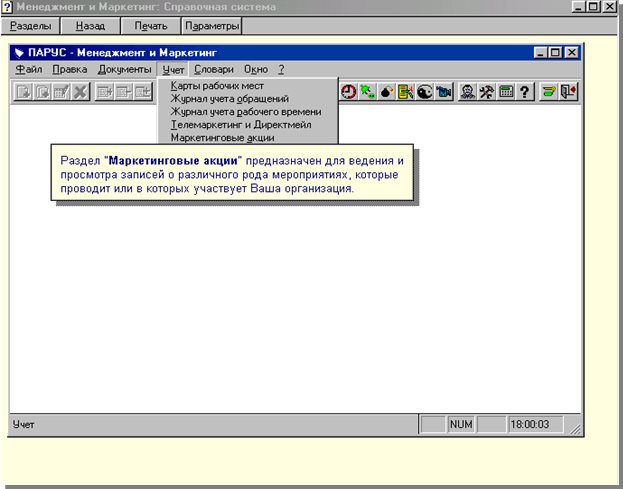Screen dimensions: 623x489
Task: Click the Учет status bar text
Action: pos(23,425)
